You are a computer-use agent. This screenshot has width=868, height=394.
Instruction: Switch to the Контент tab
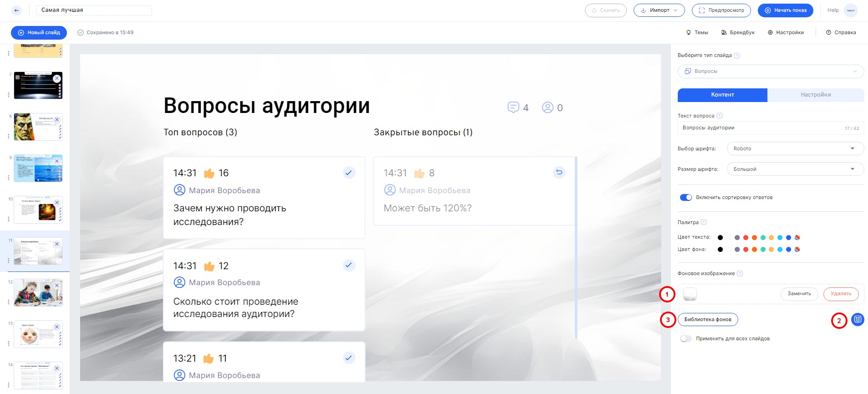pyautogui.click(x=722, y=95)
